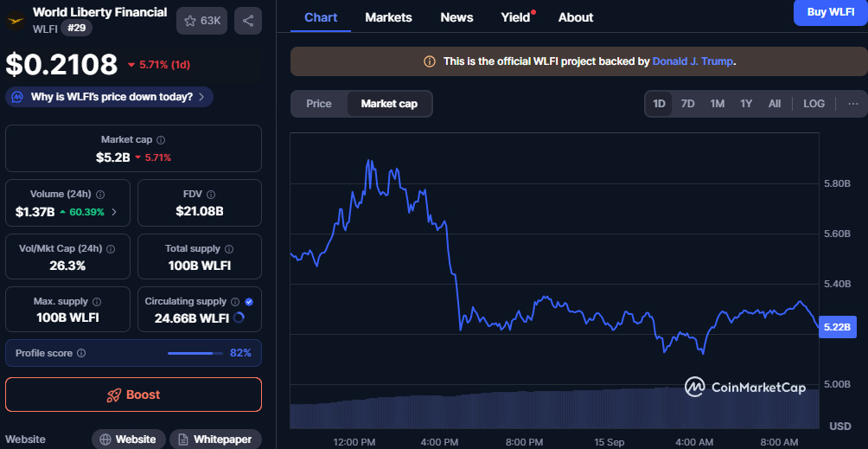Click the circulating supply progress ring icon
Screen dimensions: 868x449
point(239,318)
